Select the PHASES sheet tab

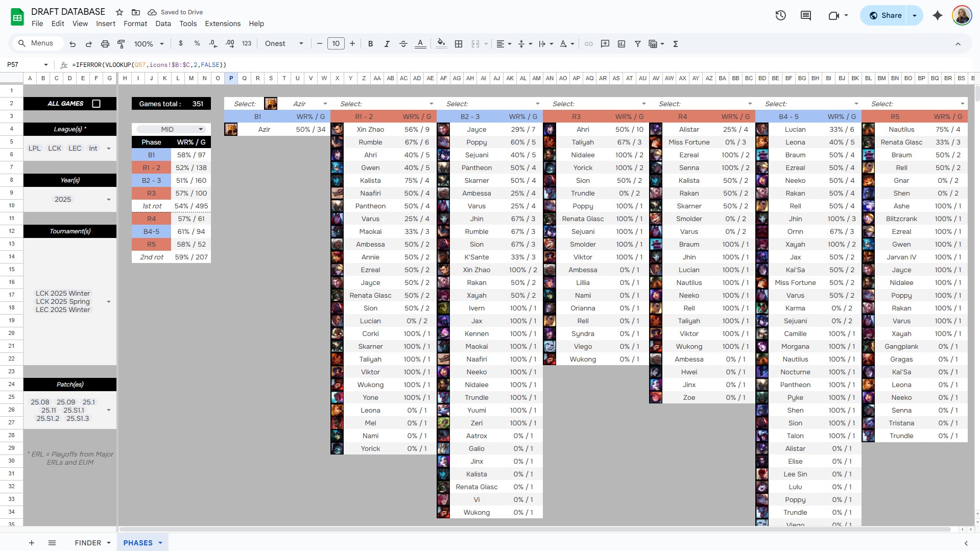(138, 543)
